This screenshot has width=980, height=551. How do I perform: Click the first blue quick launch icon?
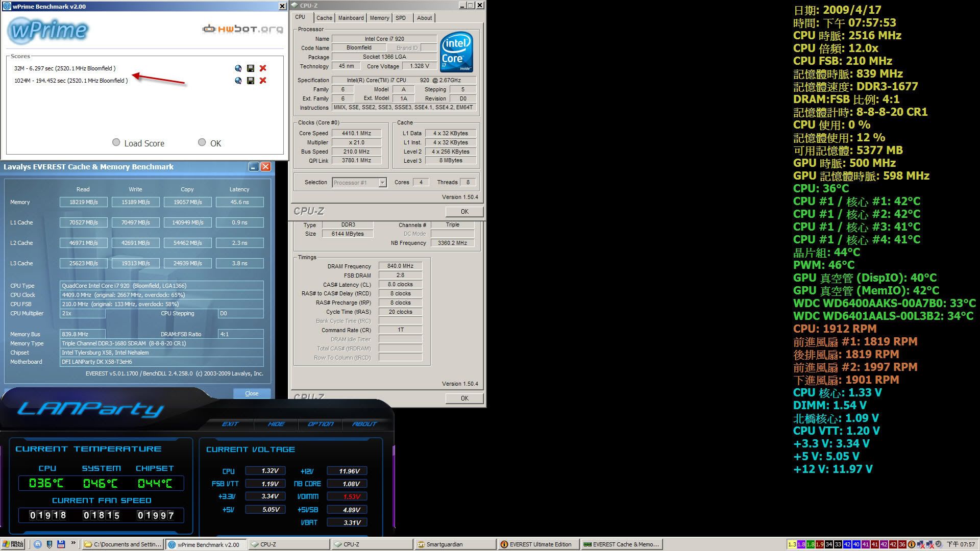click(38, 544)
